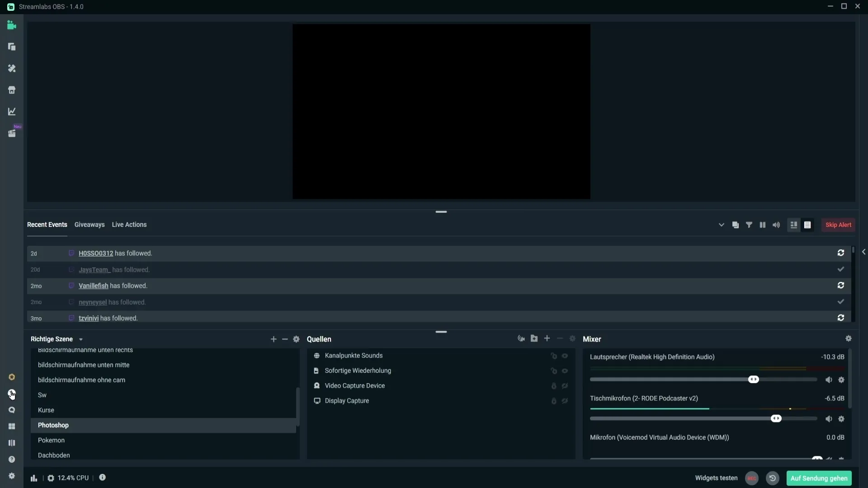Switch to the Giveaways tab
This screenshot has height=488, width=868.
90,225
